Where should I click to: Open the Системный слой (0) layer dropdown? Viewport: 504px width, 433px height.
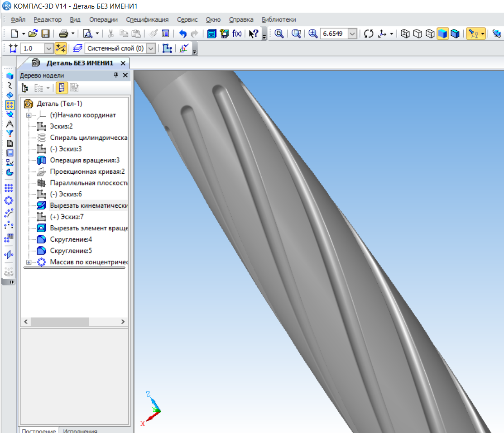(x=151, y=48)
